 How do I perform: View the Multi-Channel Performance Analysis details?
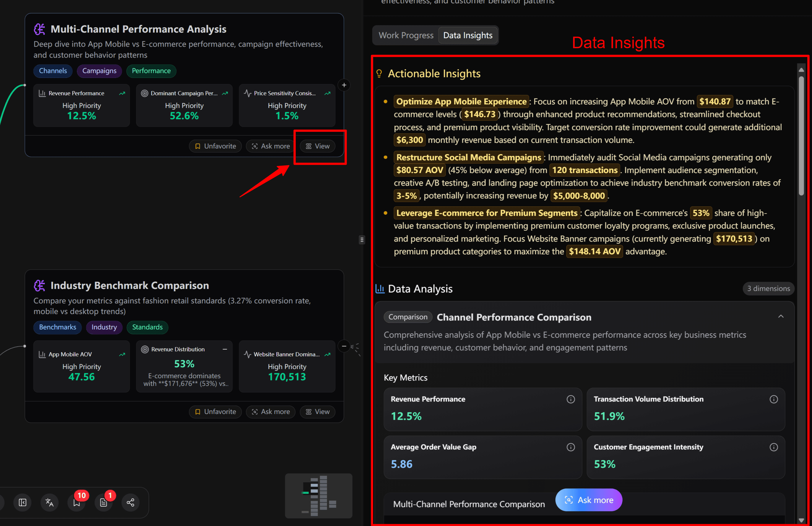click(318, 146)
